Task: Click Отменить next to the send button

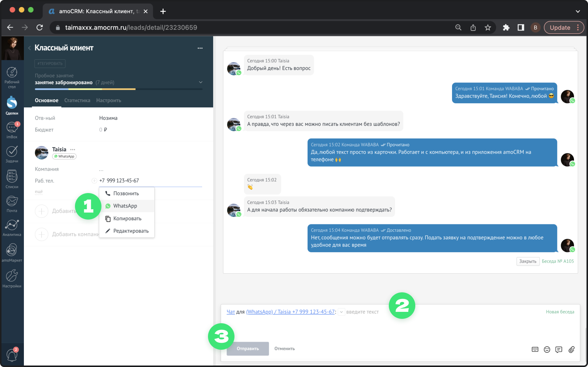Action: pos(284,349)
